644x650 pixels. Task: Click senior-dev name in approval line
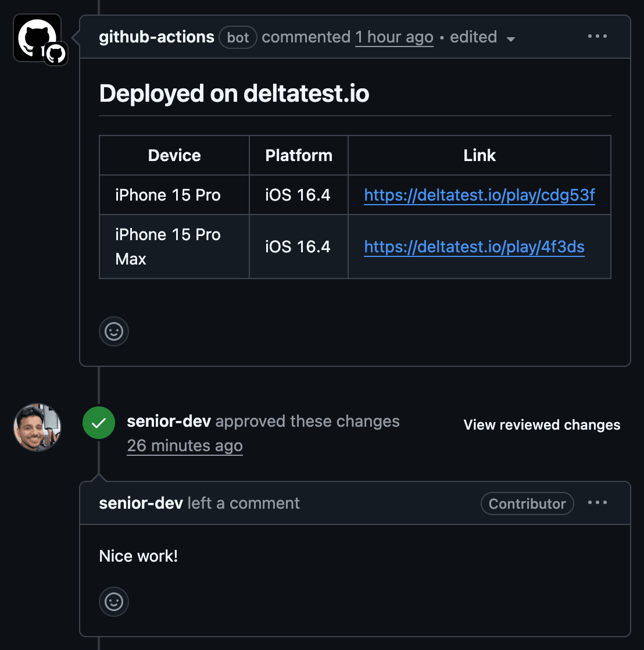tap(169, 421)
